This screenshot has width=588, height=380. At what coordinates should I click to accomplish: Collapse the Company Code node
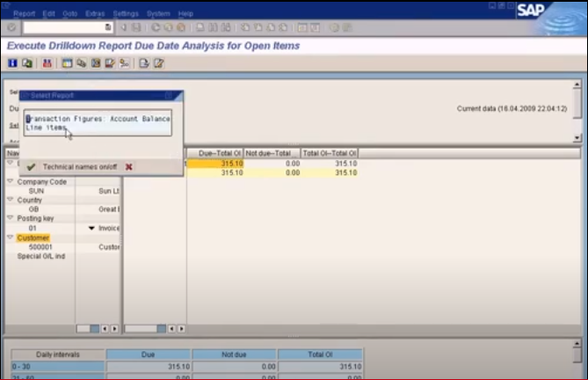11,181
